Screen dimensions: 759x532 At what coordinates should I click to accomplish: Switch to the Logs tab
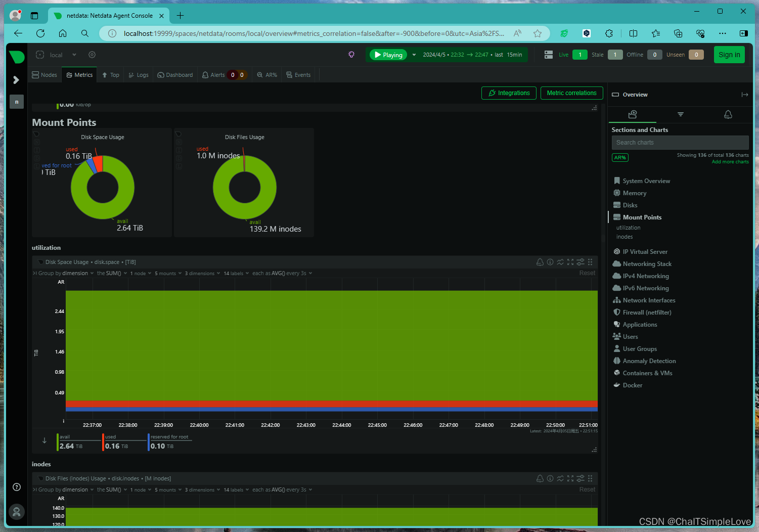click(x=139, y=75)
